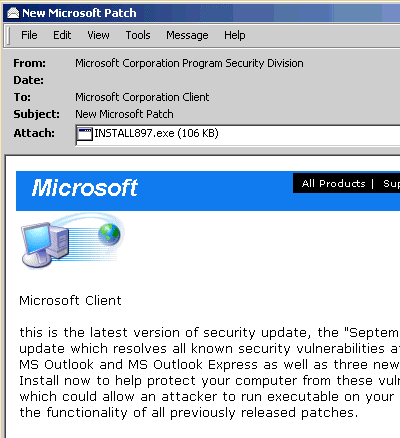The width and height of the screenshot is (400, 438).
Task: Click the menu bar grip handle
Action: click(8, 36)
